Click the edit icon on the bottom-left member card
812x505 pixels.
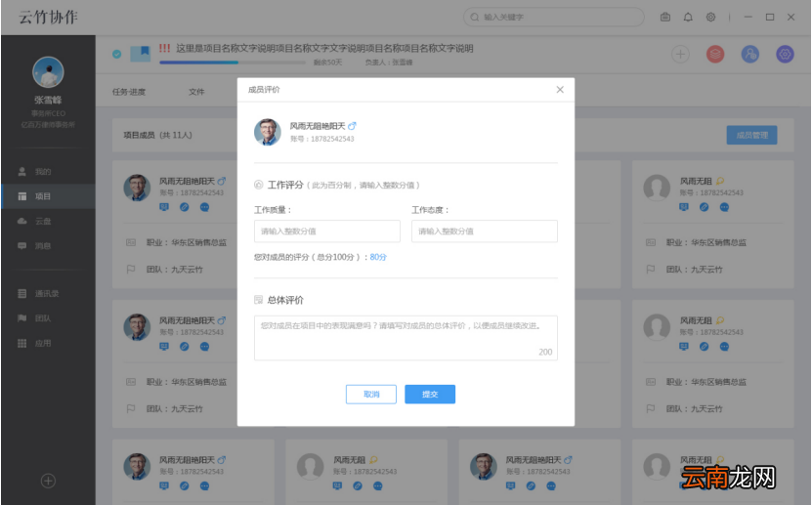185,485
